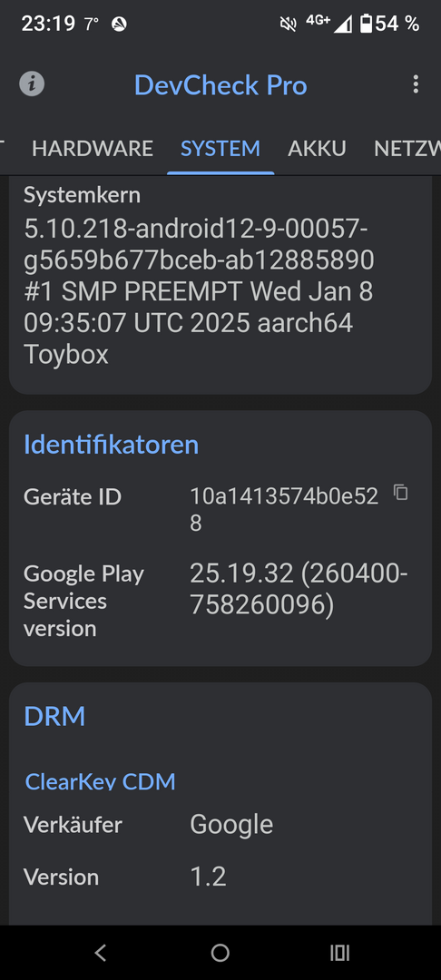Tap the muted sound status icon
Viewport: 441px width, 980px height.
click(288, 24)
